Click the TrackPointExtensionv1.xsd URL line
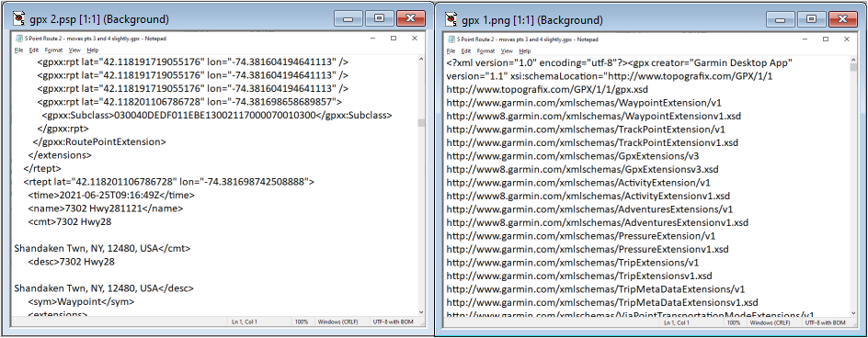Screen dimensions: 868x338 point(592,142)
